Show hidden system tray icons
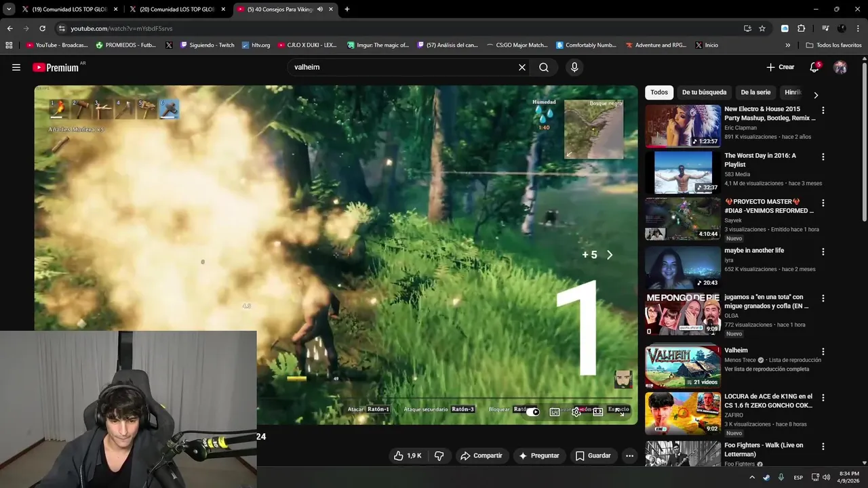The height and width of the screenshot is (488, 868). coord(751,477)
